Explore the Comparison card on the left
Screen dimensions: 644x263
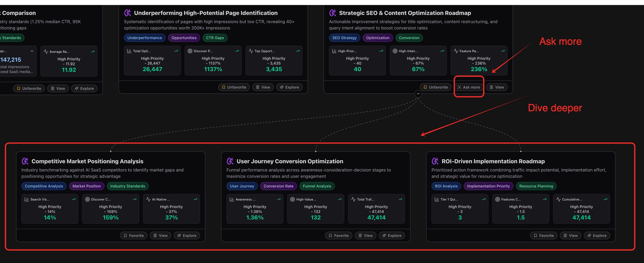pyautogui.click(x=84, y=89)
